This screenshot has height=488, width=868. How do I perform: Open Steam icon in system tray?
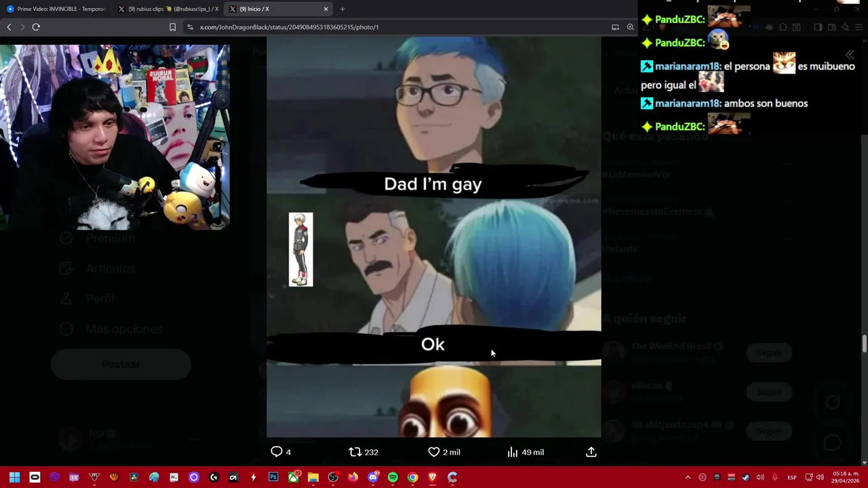click(x=745, y=477)
